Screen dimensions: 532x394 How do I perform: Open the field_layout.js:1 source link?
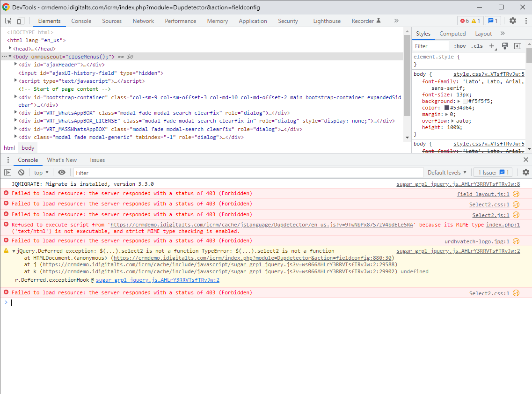(483, 194)
